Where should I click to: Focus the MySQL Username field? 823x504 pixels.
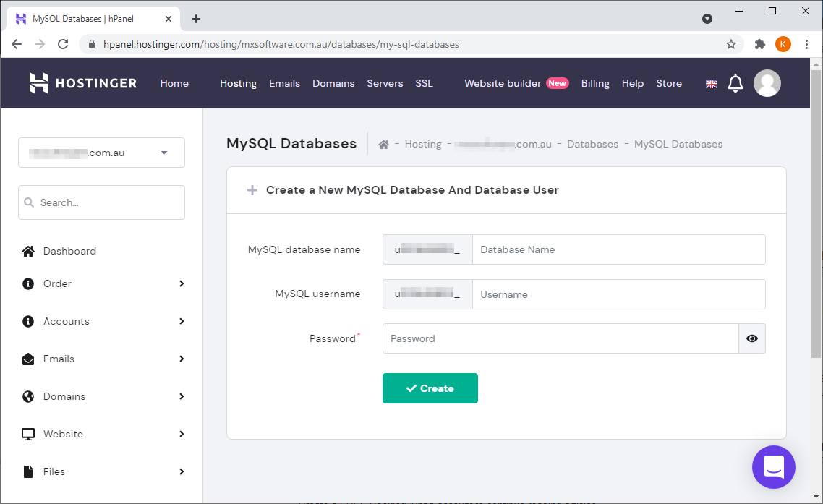click(619, 294)
